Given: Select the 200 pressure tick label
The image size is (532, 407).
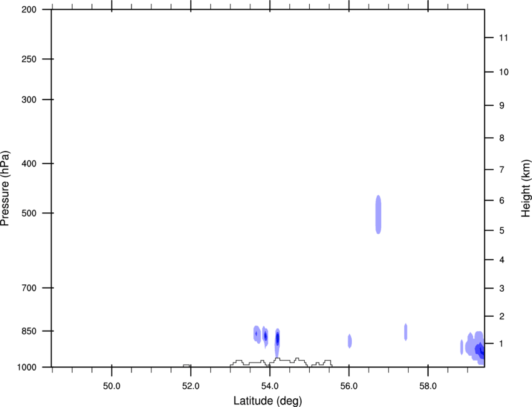Looking at the screenshot, I should [29, 9].
